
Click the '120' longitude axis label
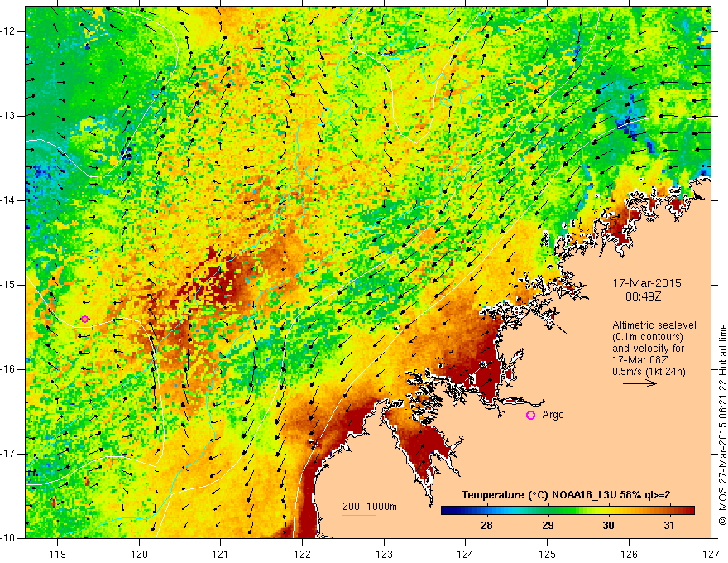[x=139, y=554]
